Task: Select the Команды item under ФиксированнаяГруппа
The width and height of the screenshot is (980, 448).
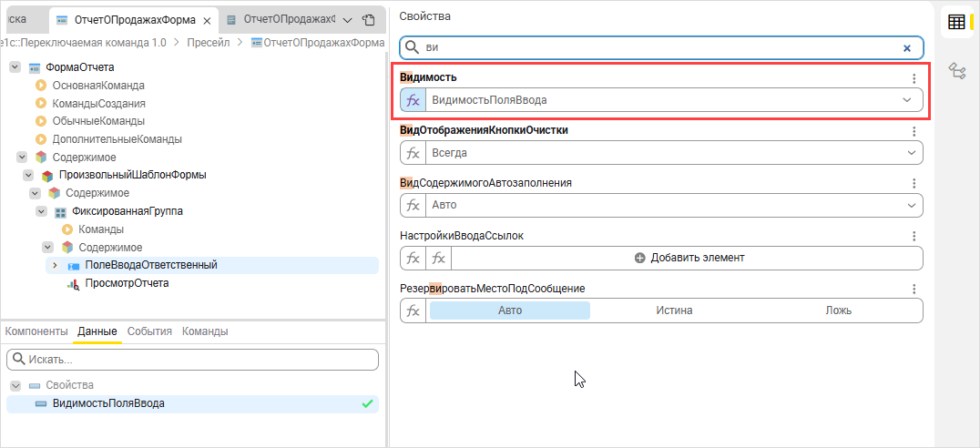Action: tap(100, 229)
